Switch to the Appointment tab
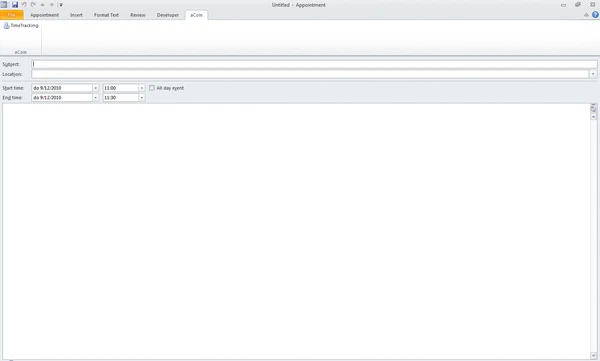 pos(44,15)
